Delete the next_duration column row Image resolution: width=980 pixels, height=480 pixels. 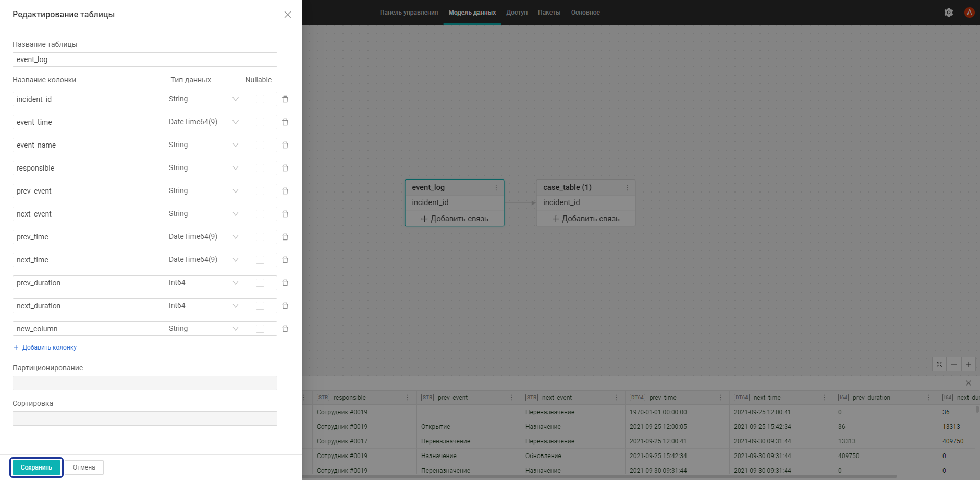click(x=285, y=306)
